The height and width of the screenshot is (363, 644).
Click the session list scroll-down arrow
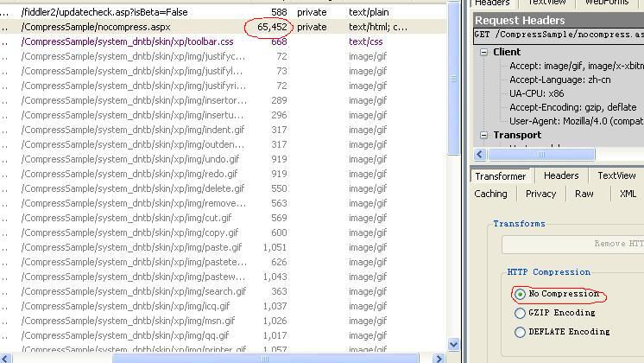tap(454, 344)
